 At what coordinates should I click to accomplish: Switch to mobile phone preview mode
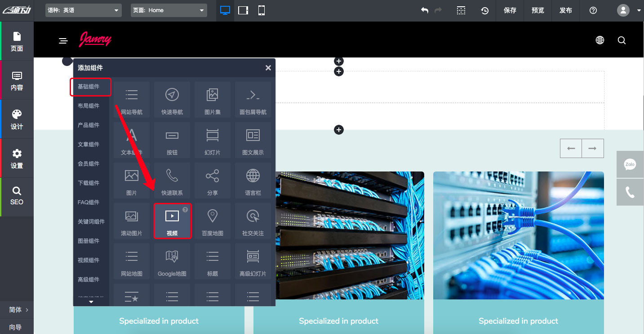(261, 10)
